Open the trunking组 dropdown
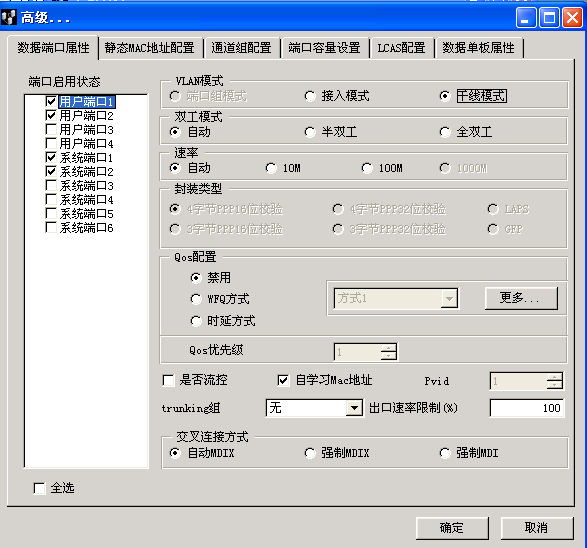Image resolution: width=587 pixels, height=548 pixels. [354, 408]
